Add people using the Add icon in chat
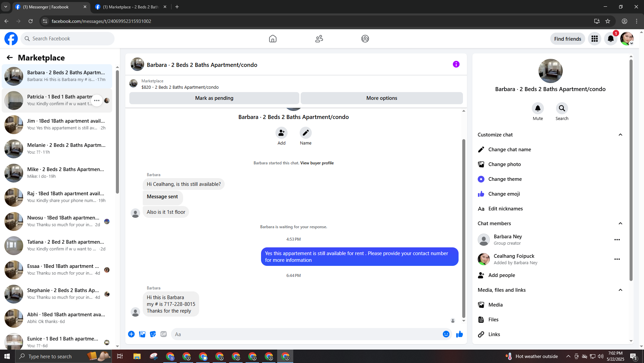The image size is (644, 363). click(x=282, y=133)
